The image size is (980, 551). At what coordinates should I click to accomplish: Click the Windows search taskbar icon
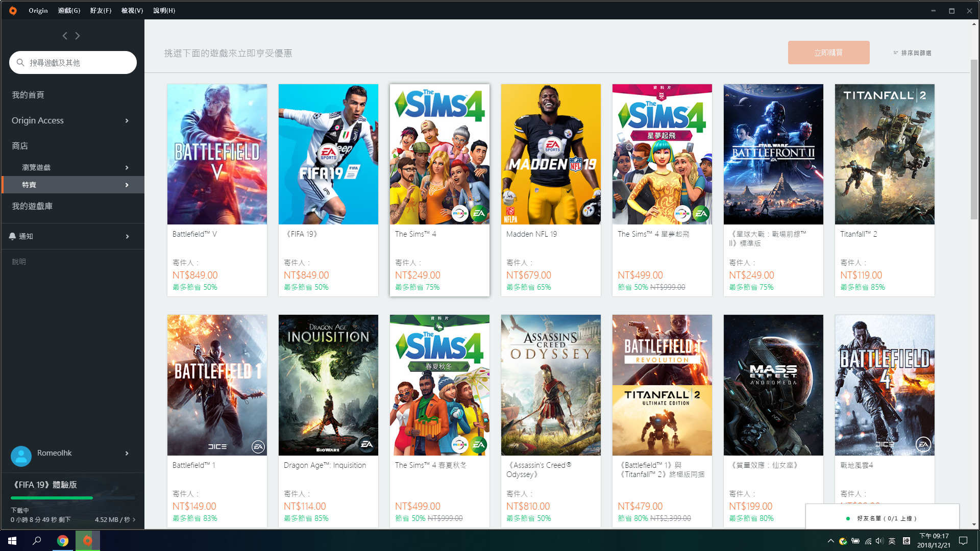37,541
